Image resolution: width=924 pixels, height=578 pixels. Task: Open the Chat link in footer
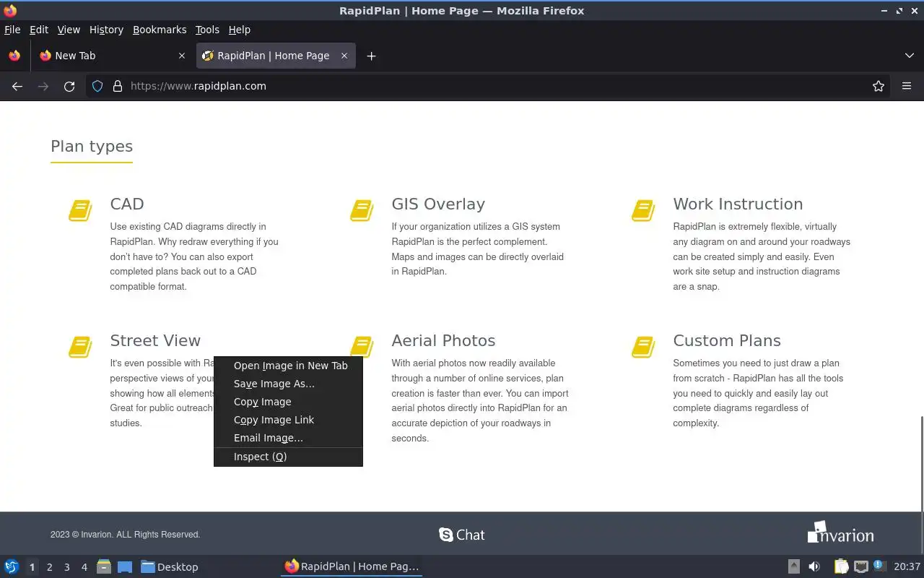click(x=462, y=535)
